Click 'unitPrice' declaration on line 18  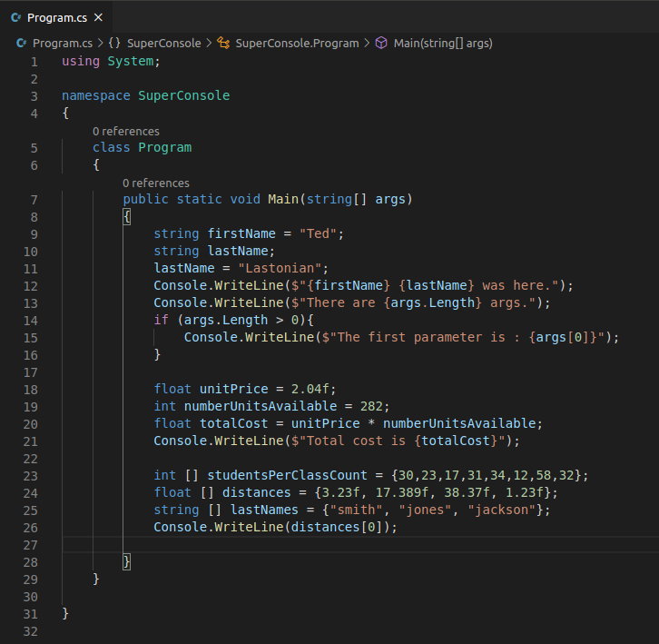coord(233,389)
